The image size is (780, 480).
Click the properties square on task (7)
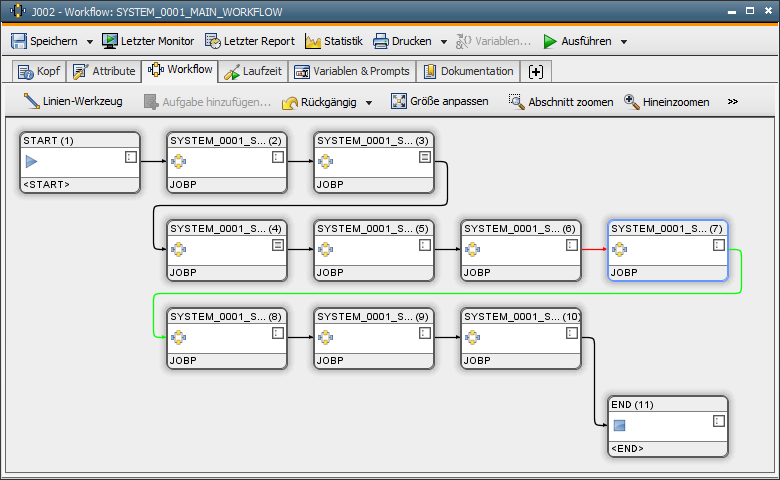[x=719, y=245]
